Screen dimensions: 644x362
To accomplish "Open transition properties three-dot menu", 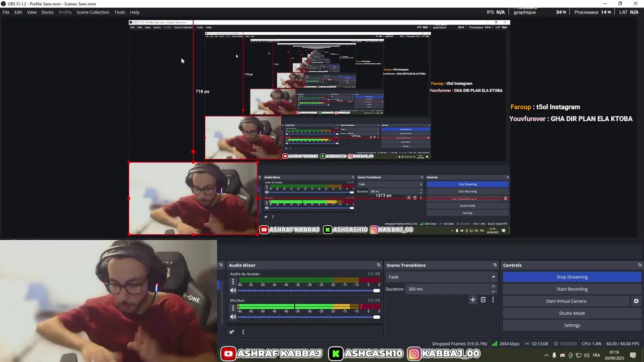I will 493,300.
